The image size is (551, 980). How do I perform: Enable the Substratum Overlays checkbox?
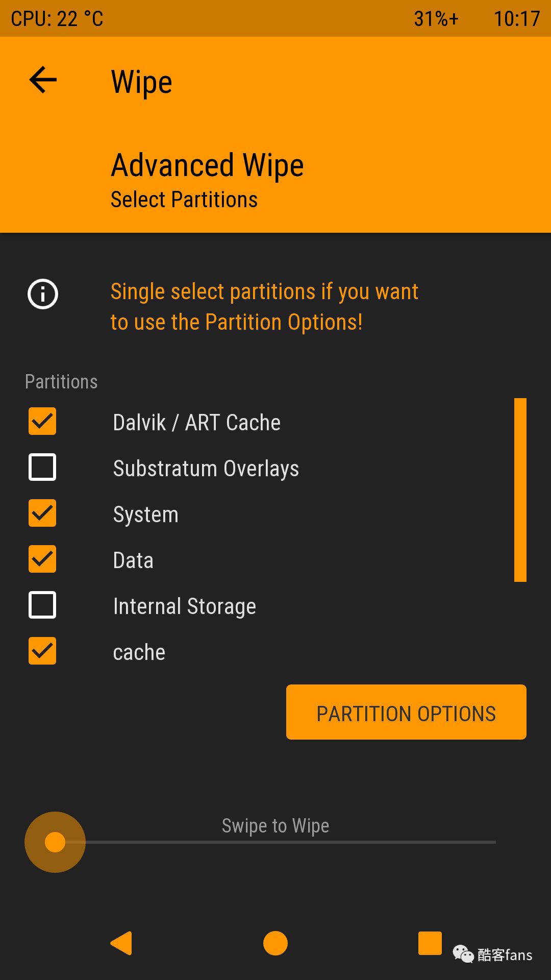pos(42,467)
